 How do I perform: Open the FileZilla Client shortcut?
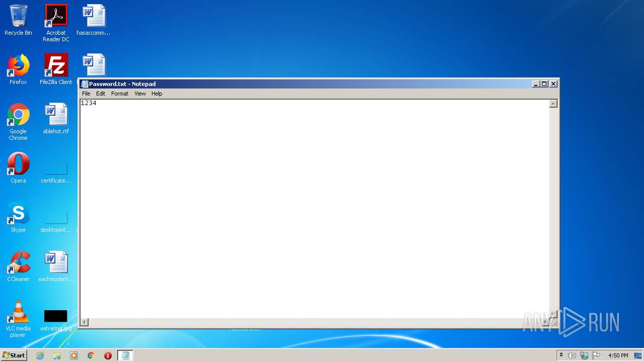56,69
